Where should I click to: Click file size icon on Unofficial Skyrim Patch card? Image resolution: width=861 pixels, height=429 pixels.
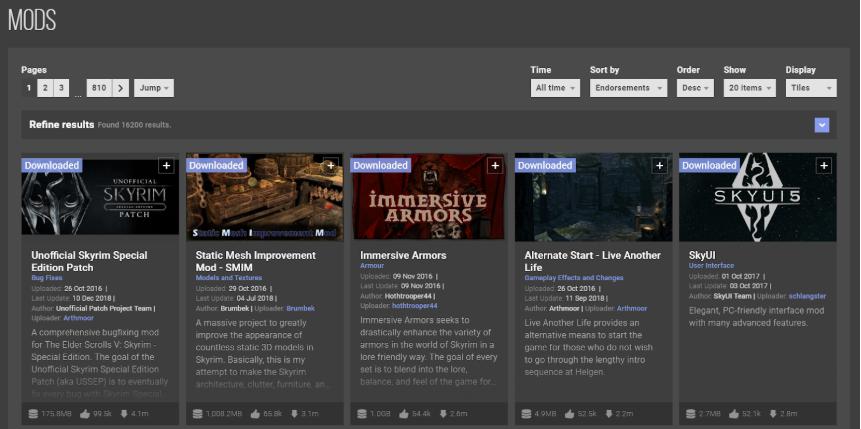pos(33,414)
